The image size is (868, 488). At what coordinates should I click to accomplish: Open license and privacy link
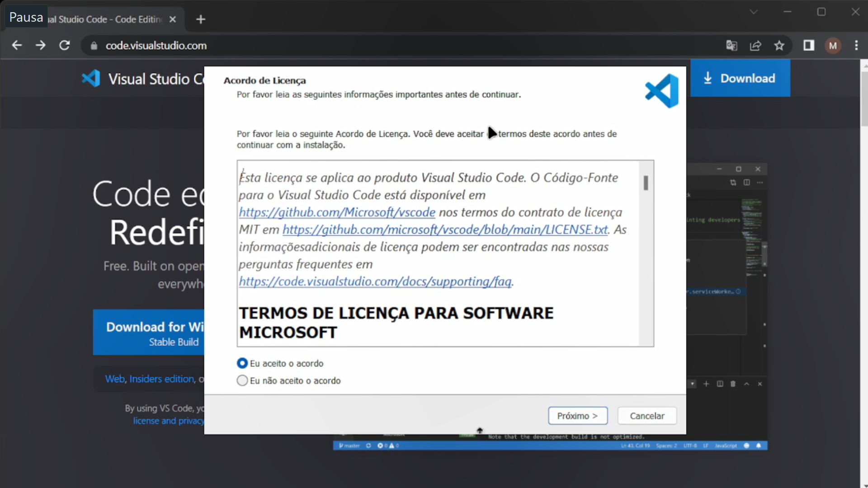point(169,421)
